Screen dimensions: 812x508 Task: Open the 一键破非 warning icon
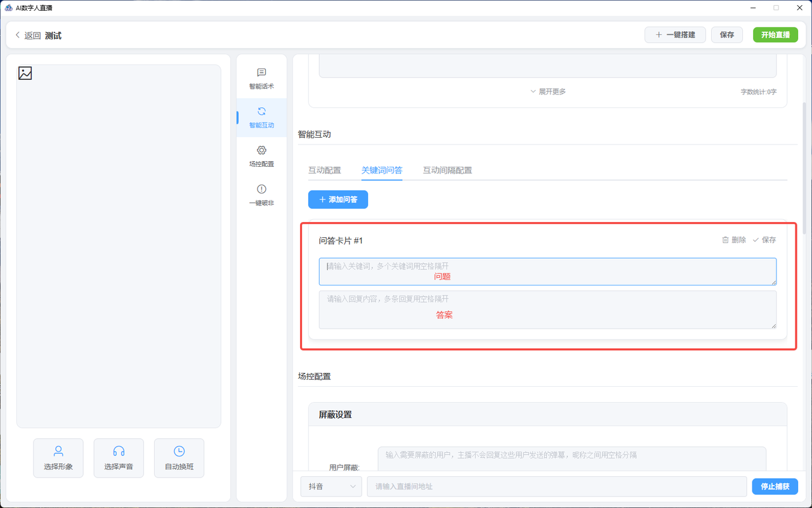[x=261, y=189]
